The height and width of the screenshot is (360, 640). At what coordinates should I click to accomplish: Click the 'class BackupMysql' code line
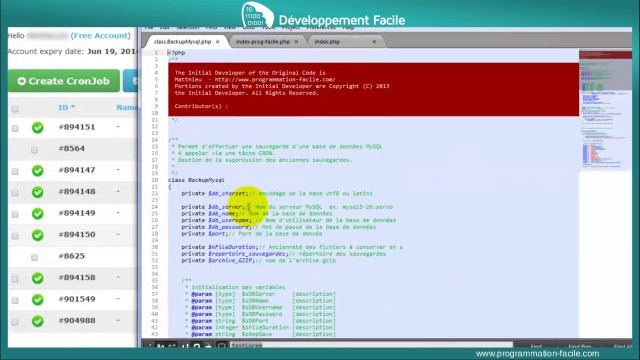tap(196, 180)
